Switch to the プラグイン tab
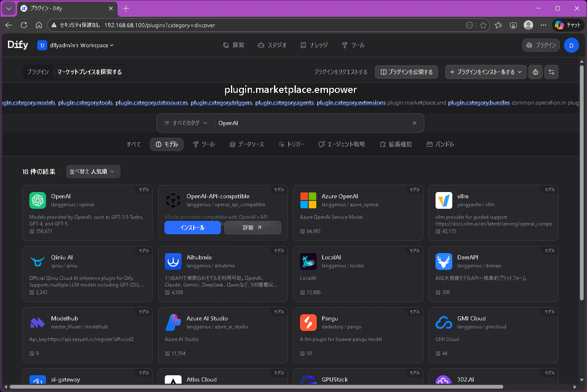This screenshot has width=587, height=392. (38, 72)
